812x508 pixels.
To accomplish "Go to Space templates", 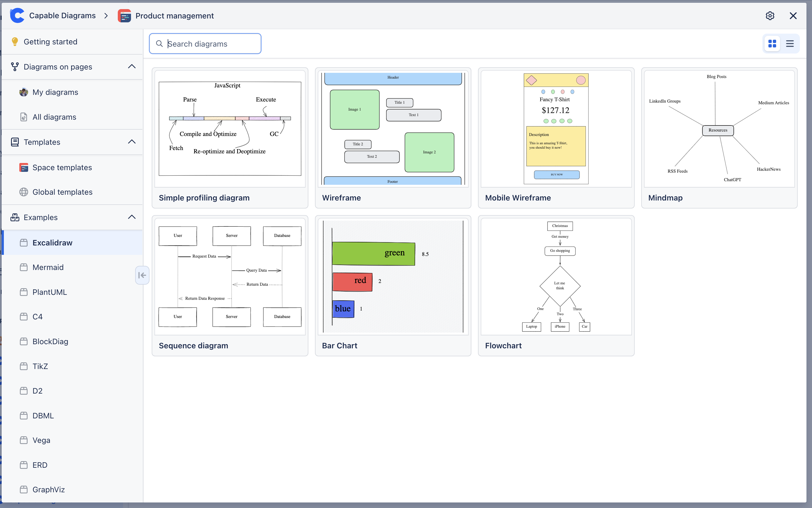I will point(62,167).
